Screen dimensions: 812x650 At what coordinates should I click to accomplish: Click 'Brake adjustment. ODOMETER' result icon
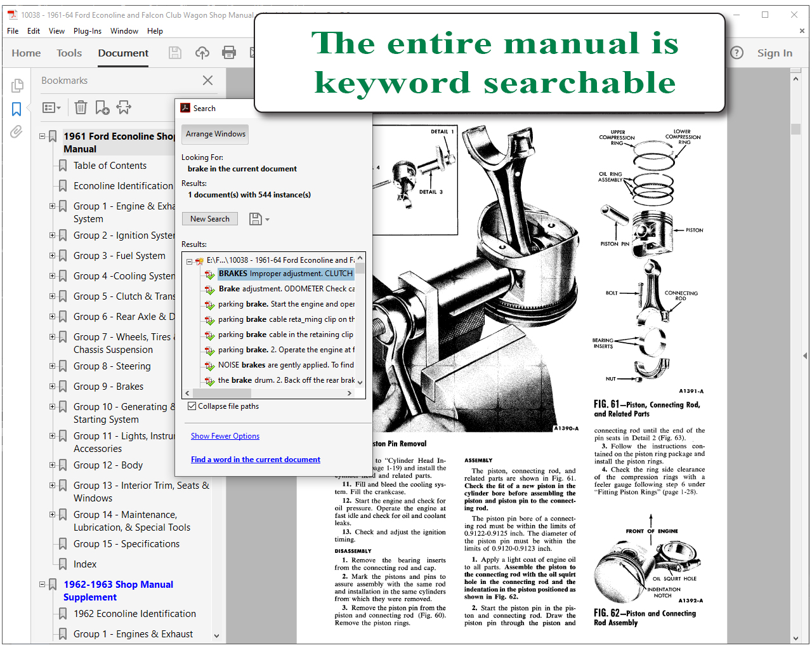(209, 289)
